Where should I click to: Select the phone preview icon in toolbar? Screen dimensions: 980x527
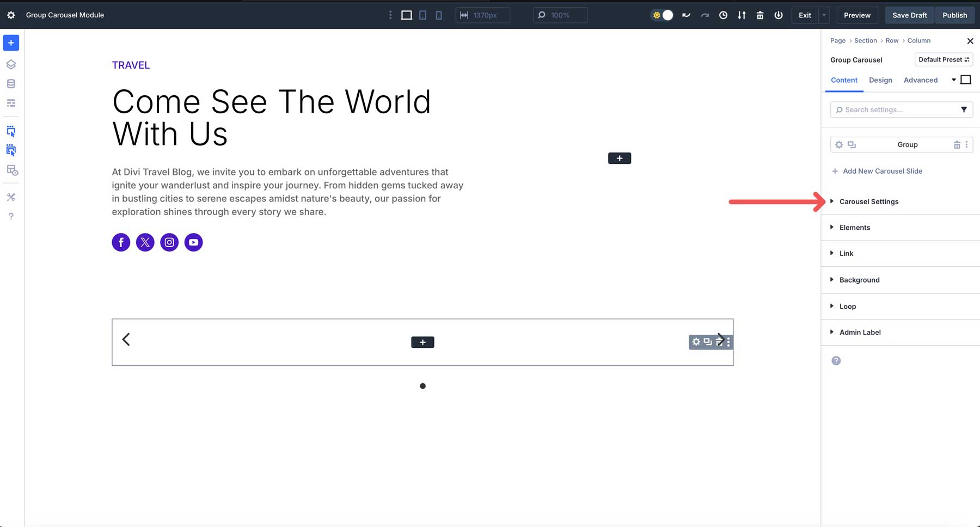point(439,15)
